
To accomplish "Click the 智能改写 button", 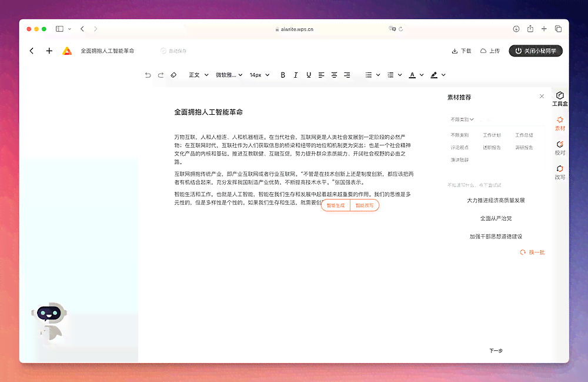I will (365, 205).
